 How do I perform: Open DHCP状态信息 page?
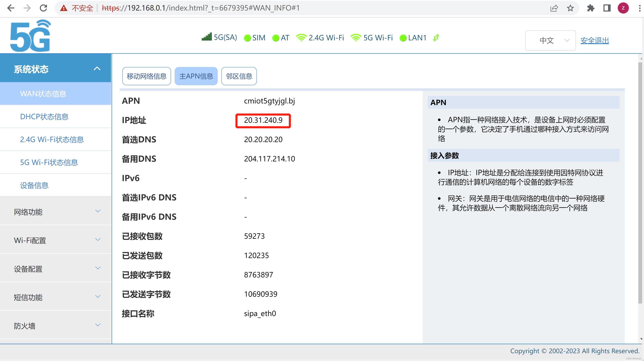(55, 116)
